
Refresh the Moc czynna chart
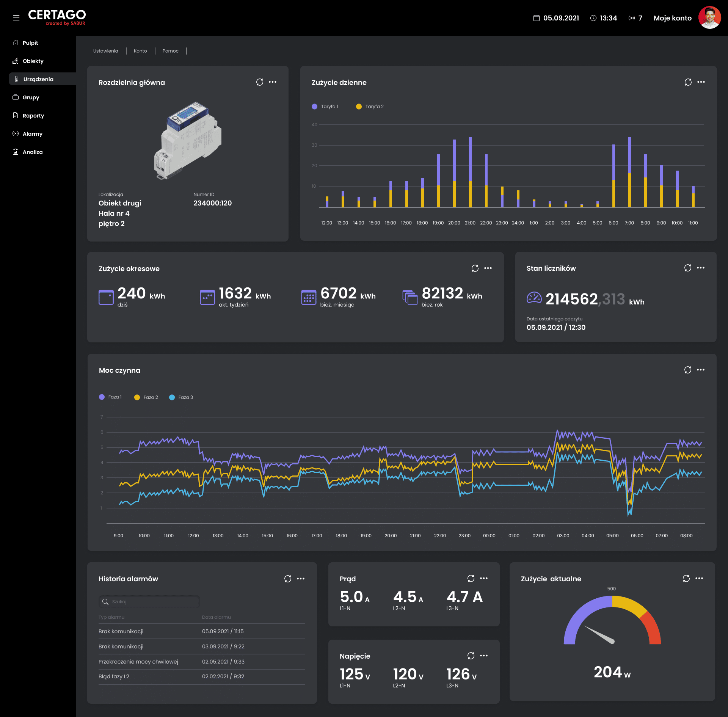(x=688, y=370)
